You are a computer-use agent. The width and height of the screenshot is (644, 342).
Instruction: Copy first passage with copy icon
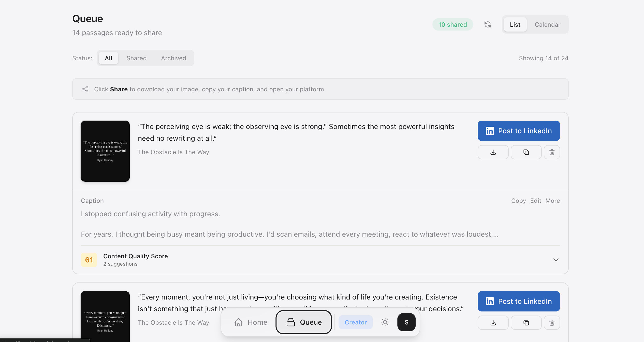click(526, 152)
